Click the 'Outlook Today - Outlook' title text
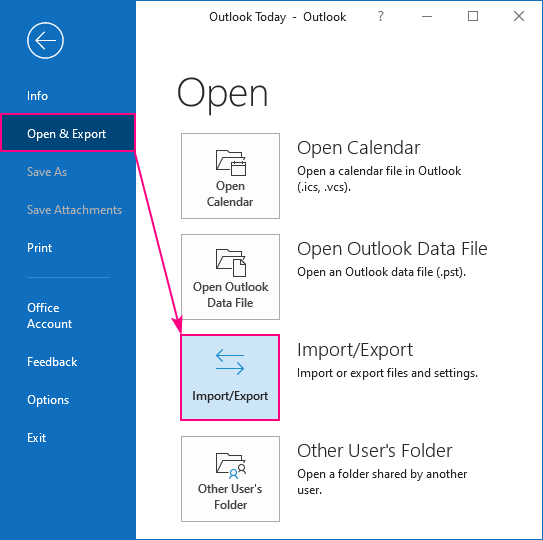 277,17
